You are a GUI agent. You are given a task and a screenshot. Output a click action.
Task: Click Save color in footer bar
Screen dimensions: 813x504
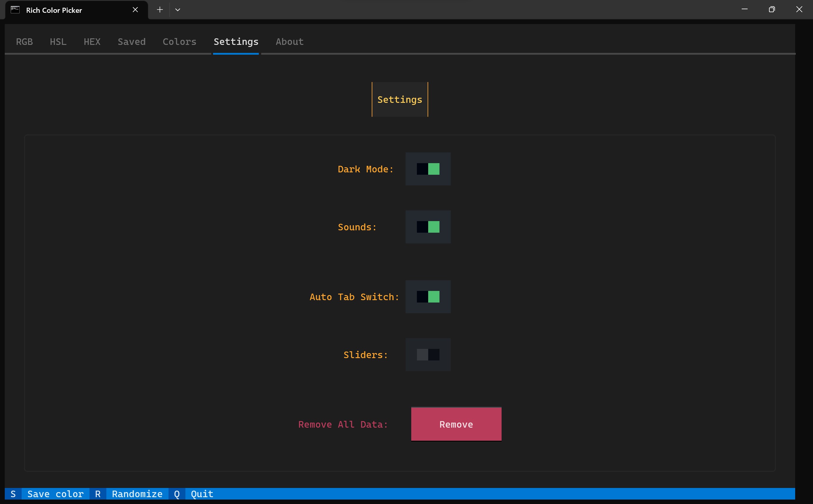point(55,494)
